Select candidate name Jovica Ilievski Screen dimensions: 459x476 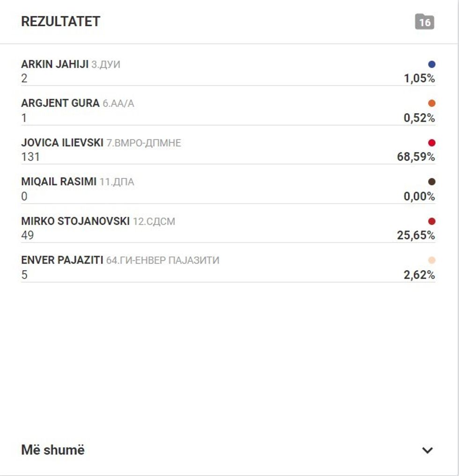coord(62,143)
